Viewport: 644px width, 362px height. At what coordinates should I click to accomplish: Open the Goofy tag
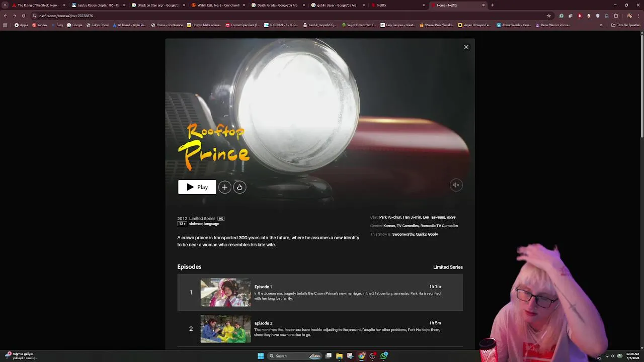coord(433,234)
